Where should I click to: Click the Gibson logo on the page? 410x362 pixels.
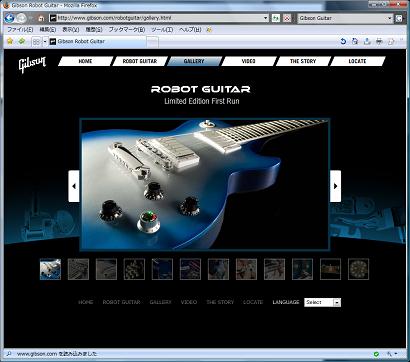32,64
